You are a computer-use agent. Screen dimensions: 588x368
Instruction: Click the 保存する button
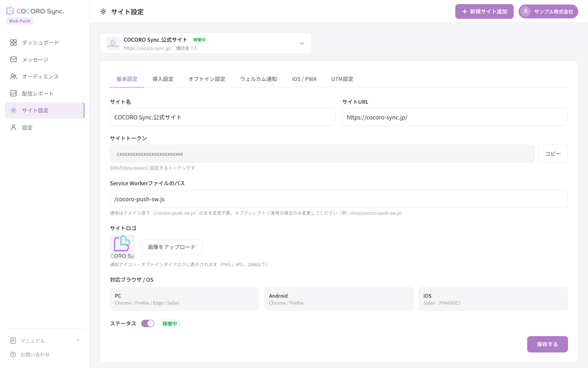(548, 344)
